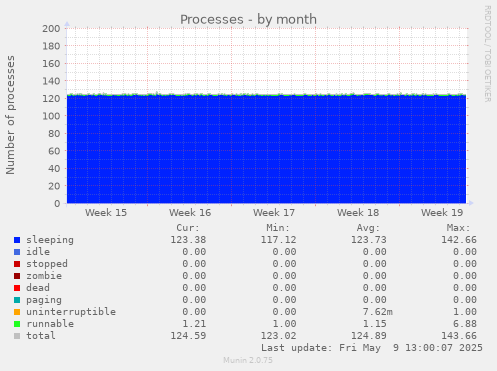Click the 'Min:' column header
Screen dimensions: 497x371
278,228
